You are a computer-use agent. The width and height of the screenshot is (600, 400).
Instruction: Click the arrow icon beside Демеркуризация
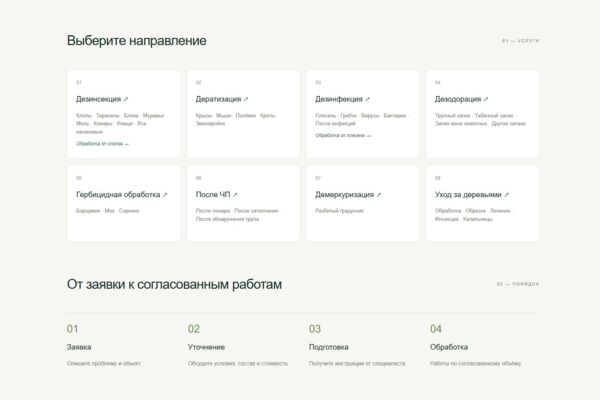pos(378,194)
